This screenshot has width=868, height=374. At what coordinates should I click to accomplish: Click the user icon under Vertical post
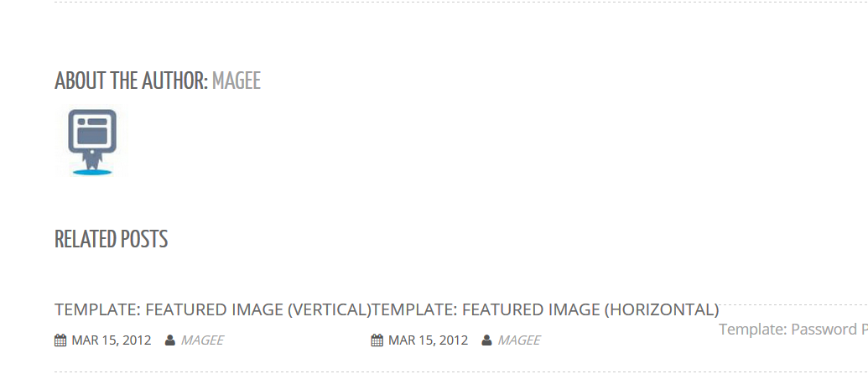point(170,340)
